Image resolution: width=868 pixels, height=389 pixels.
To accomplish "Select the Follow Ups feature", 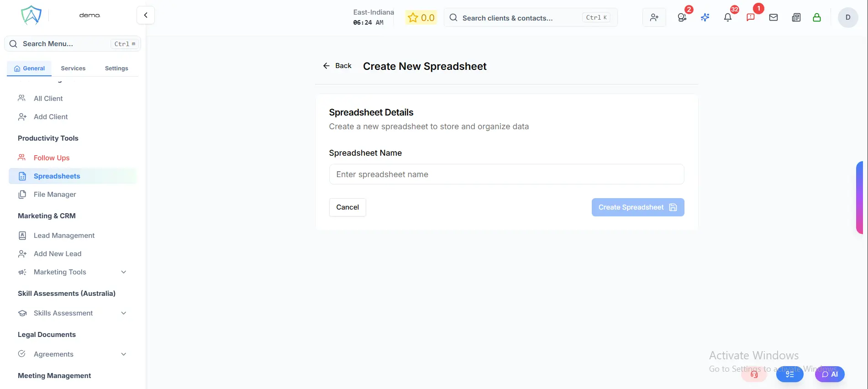I will pos(51,158).
